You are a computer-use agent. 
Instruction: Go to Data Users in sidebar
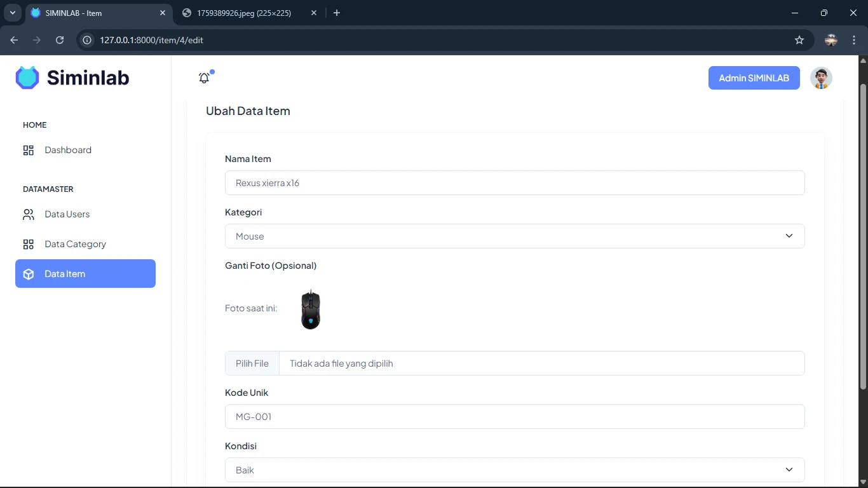(x=67, y=215)
